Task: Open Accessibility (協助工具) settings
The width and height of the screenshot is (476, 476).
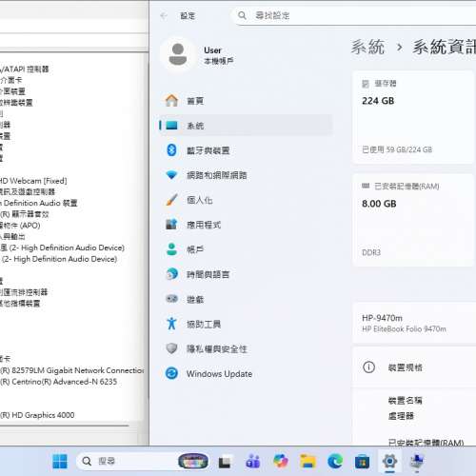Action: click(x=246, y=324)
